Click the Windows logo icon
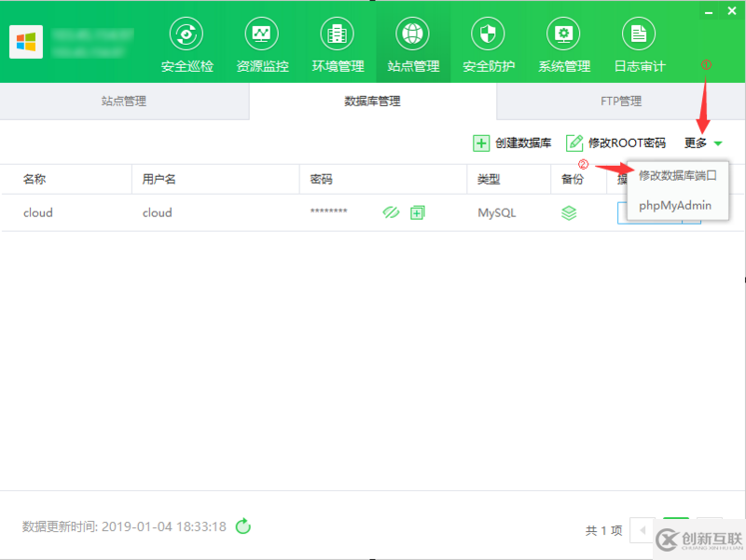Image resolution: width=746 pixels, height=560 pixels. 26,42
